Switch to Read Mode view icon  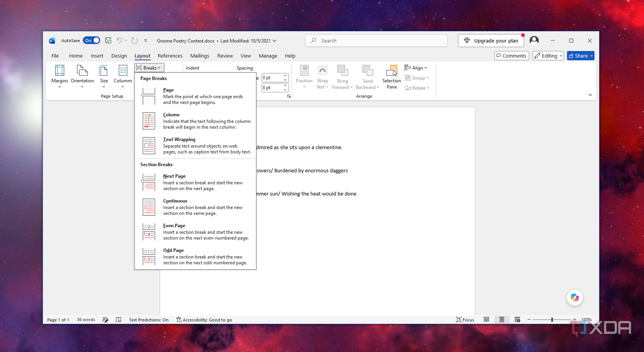click(486, 320)
